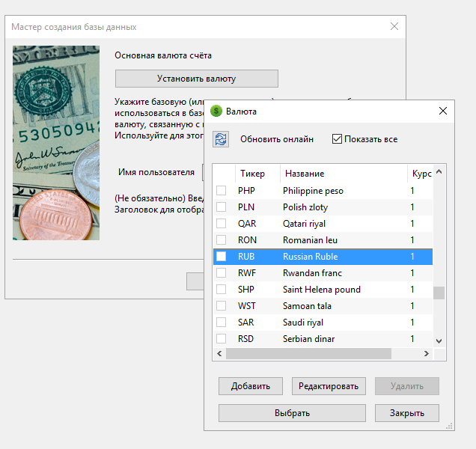Check the SHP Saint Helena pound checkbox
The height and width of the screenshot is (449, 476).
click(x=221, y=289)
